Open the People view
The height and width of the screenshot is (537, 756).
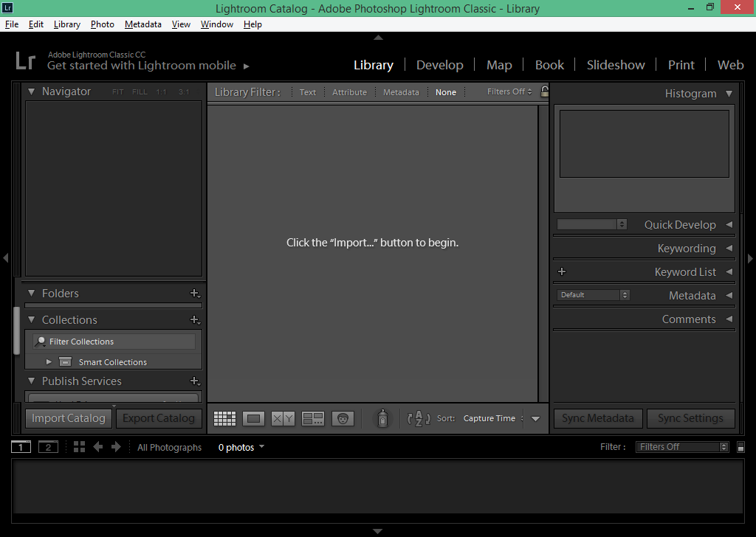pos(343,418)
